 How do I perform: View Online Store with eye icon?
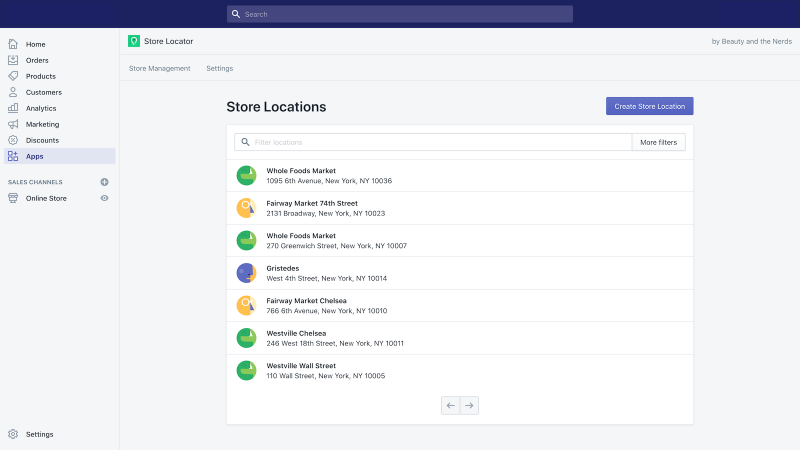click(x=105, y=198)
